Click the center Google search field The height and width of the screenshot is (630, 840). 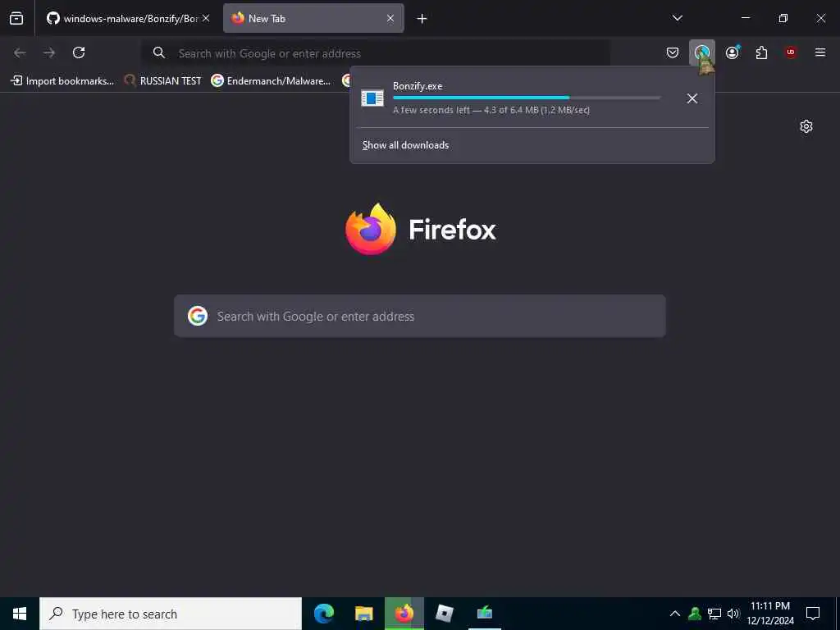coord(420,316)
